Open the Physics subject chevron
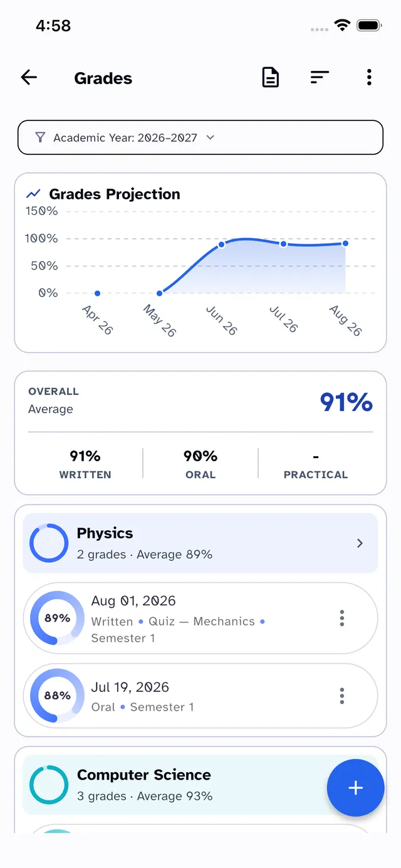 tap(360, 543)
